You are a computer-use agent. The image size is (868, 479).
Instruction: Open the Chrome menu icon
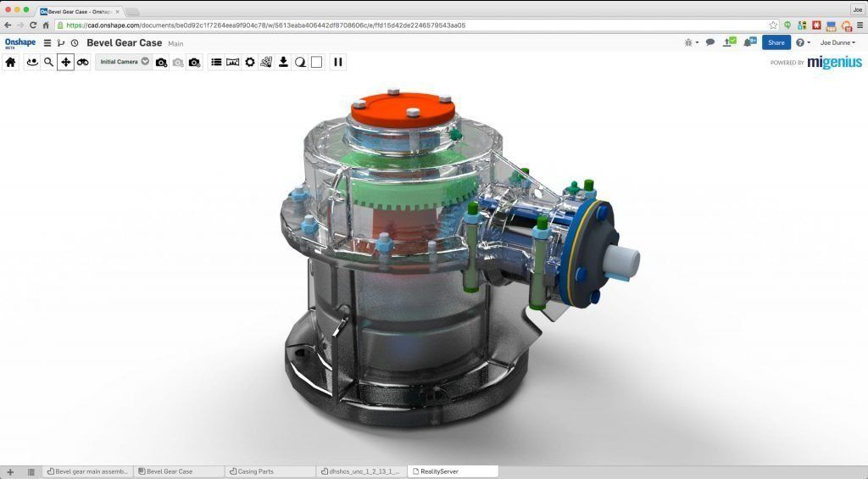point(860,25)
